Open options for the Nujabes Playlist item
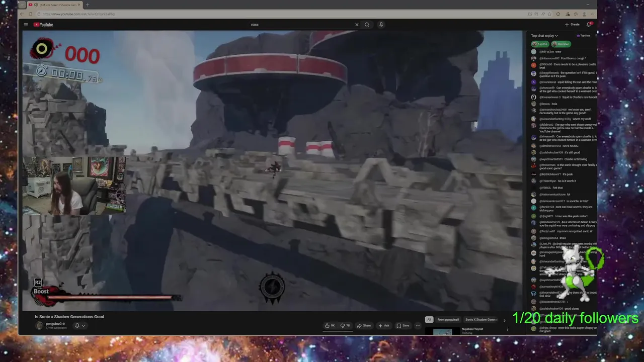Viewport: 644px width, 362px height. pos(507,330)
